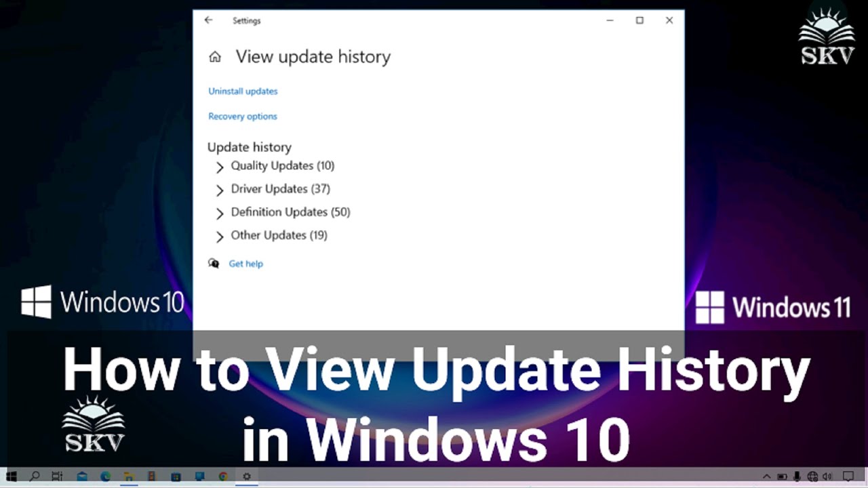The image size is (868, 488).
Task: Show hidden system tray icons
Action: tap(767, 476)
